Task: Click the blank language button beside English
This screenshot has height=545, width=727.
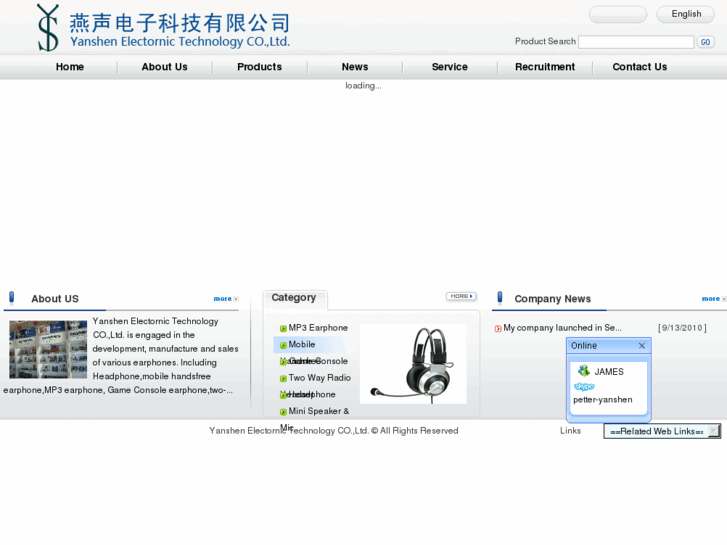Action: (618, 14)
